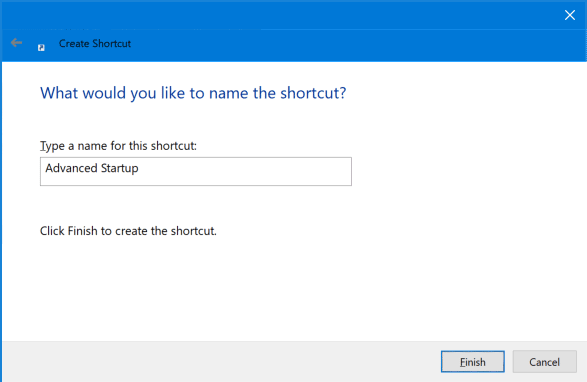Focus the shortcut name text box
The image size is (587, 382).
pos(196,172)
